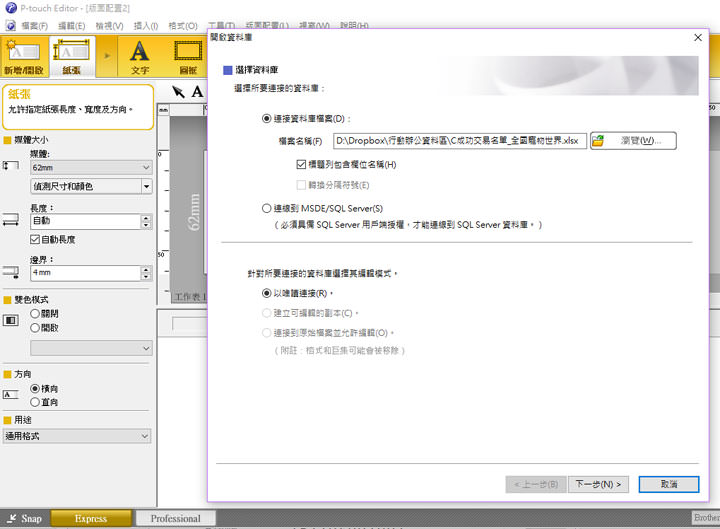Click the orientation icon beside 橫向

click(x=11, y=394)
